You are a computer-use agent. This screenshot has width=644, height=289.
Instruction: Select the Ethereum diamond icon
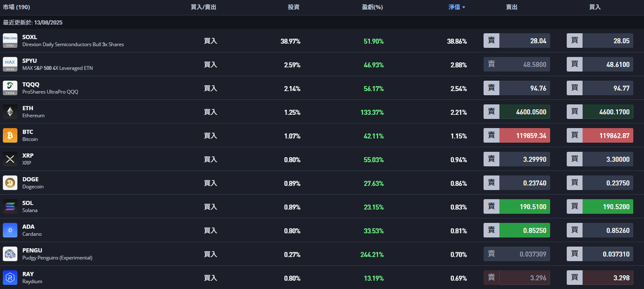pyautogui.click(x=10, y=112)
